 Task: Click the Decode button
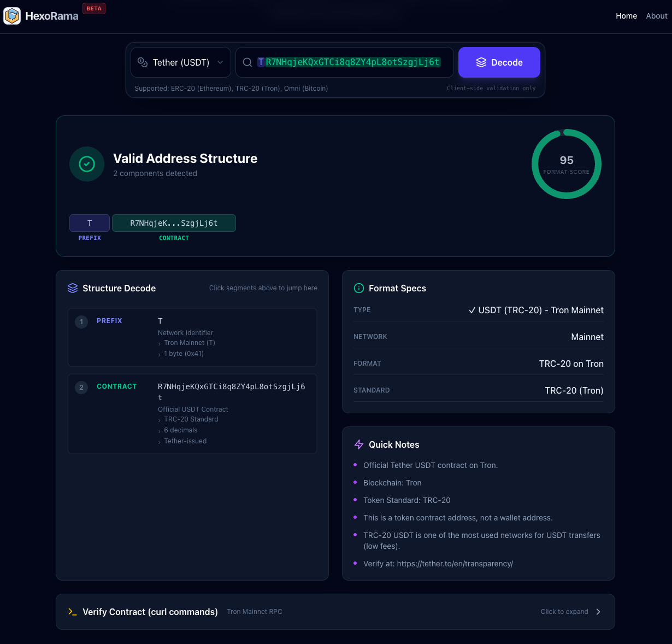(499, 62)
